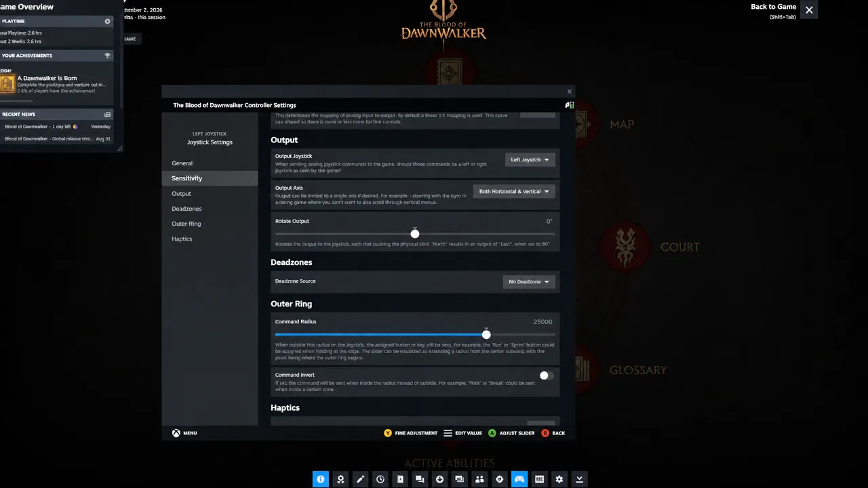Viewport: 868px width, 488px height.
Task: Click the Court icon in game menu
Action: pos(625,247)
